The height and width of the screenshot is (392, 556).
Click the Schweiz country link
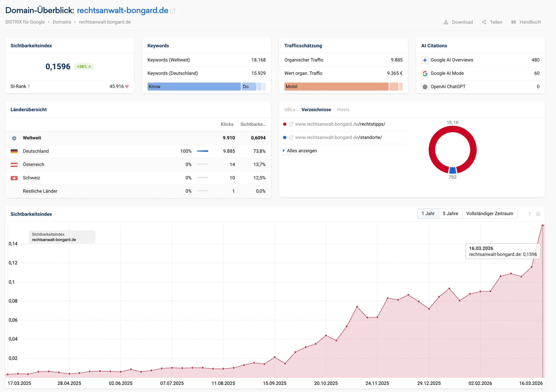tap(32, 178)
